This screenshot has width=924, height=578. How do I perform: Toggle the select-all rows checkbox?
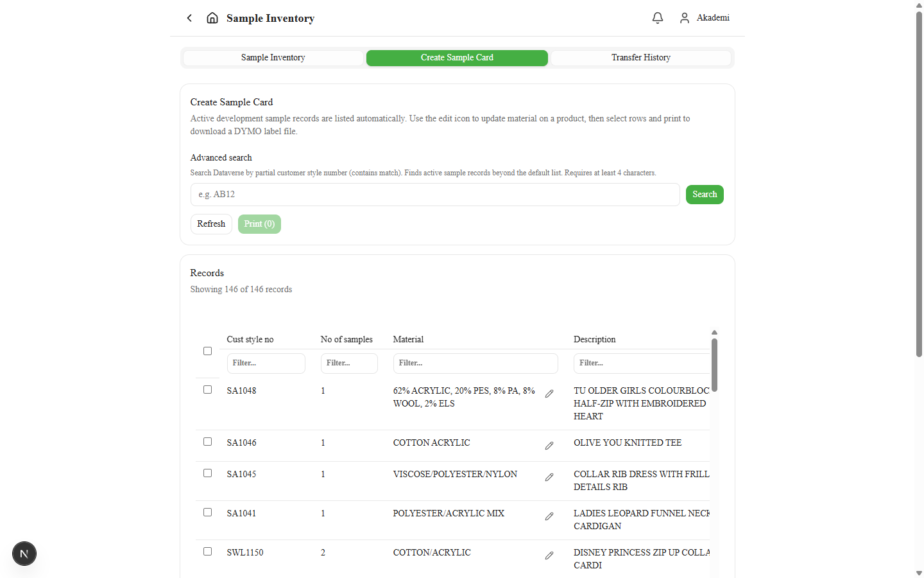point(207,351)
